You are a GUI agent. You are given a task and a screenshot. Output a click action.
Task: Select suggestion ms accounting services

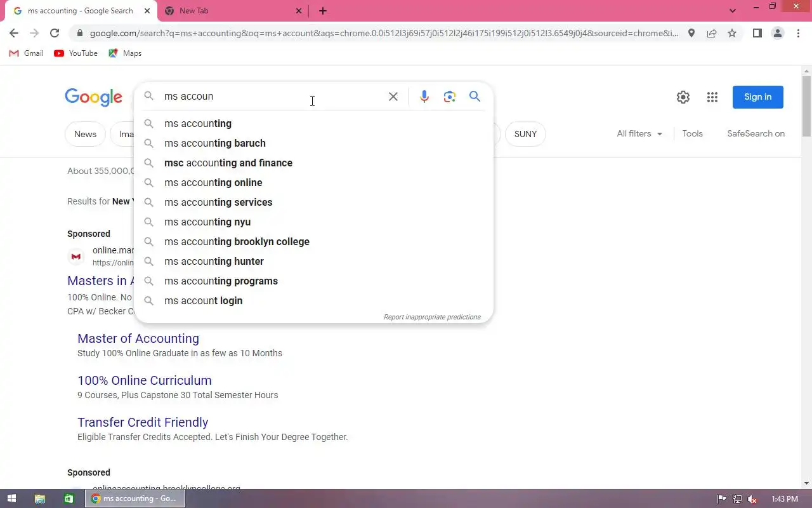tap(314, 203)
